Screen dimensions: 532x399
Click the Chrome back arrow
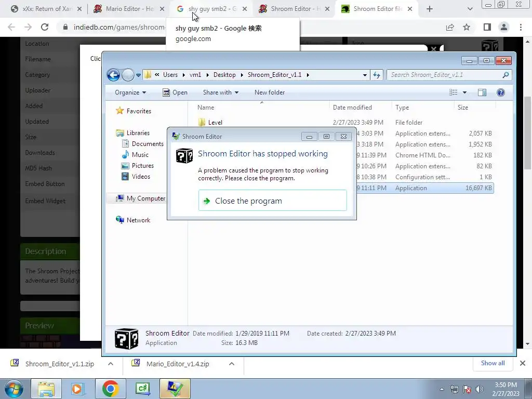coord(11,27)
